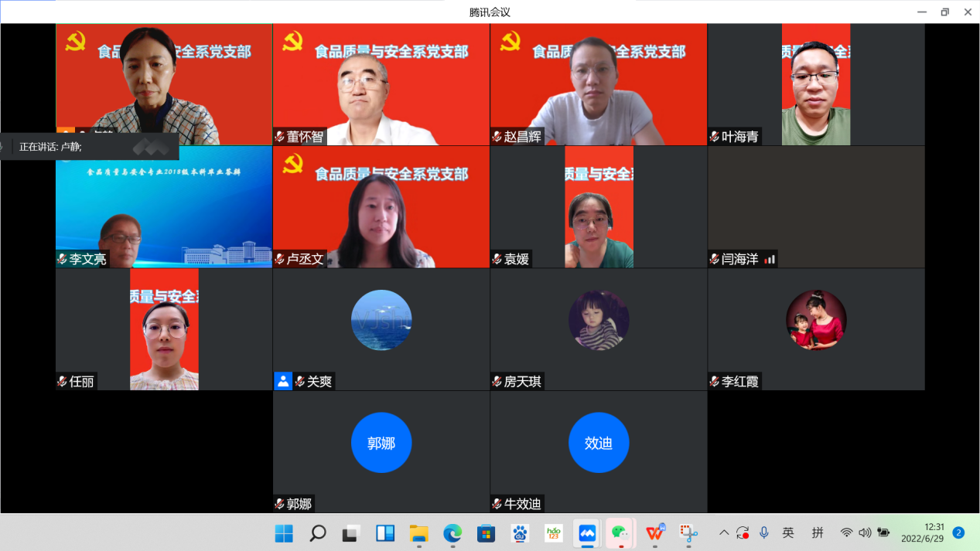Click the muted microphone icon beside 董怀智
This screenshot has width=980, height=551.
point(280,137)
